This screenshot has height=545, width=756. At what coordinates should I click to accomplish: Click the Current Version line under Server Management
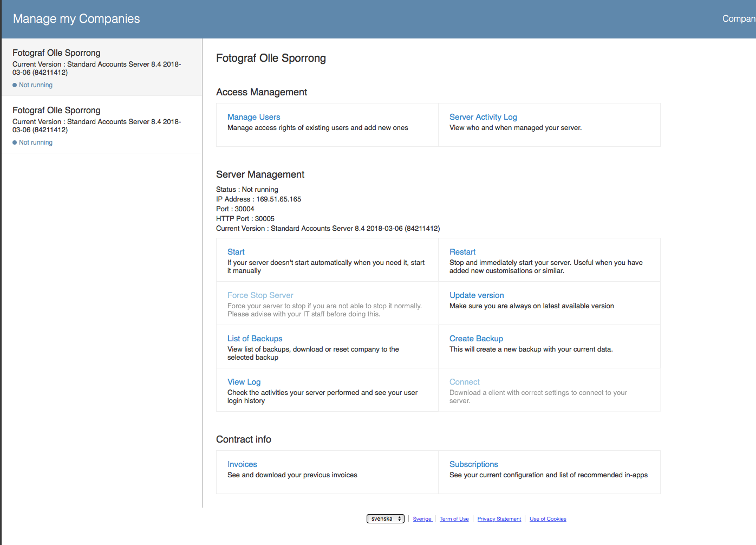click(x=328, y=229)
